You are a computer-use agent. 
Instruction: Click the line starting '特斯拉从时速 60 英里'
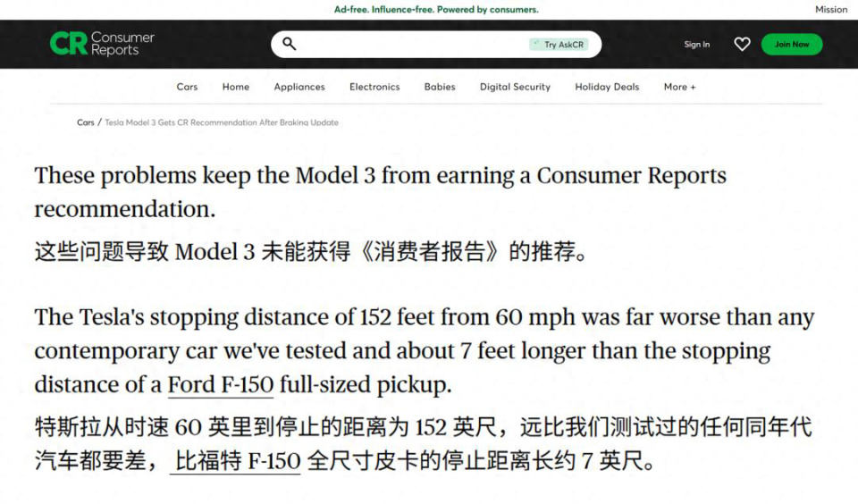[423, 444]
